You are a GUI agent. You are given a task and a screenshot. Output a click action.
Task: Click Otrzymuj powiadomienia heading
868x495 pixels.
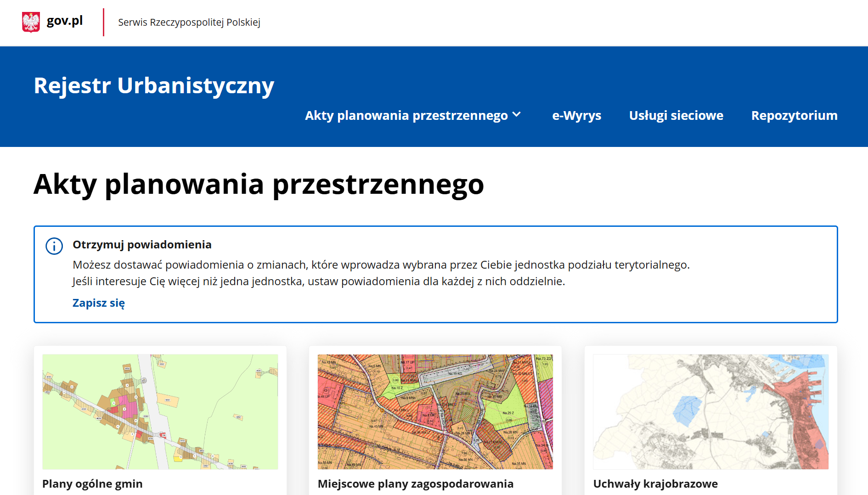[142, 245]
